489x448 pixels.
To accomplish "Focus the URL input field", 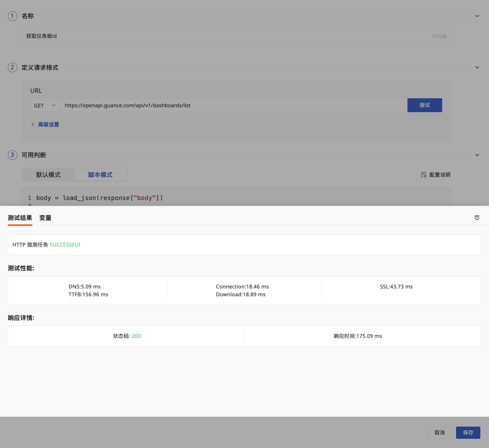I will coord(234,105).
